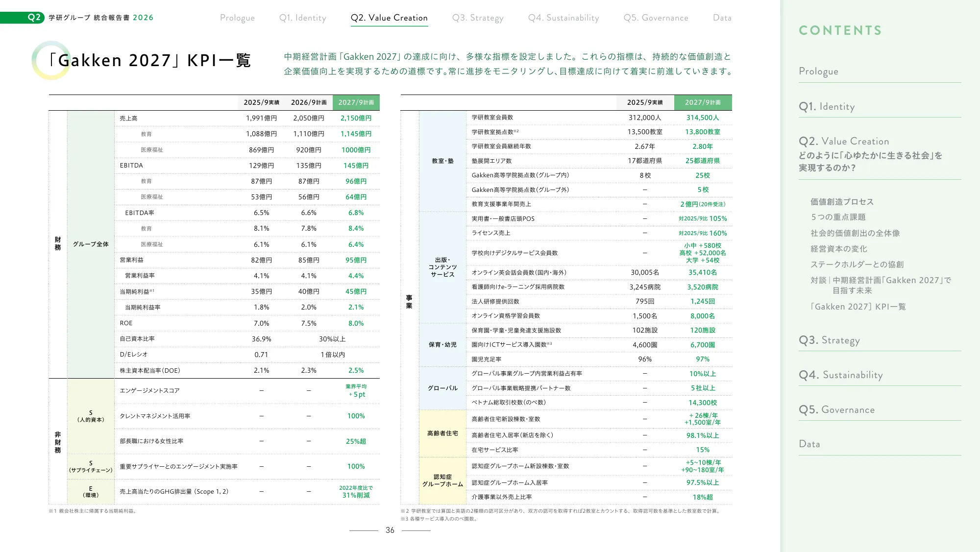
Task: Go to 5つの重点課題 sidebar sub-item
Action: tap(838, 217)
